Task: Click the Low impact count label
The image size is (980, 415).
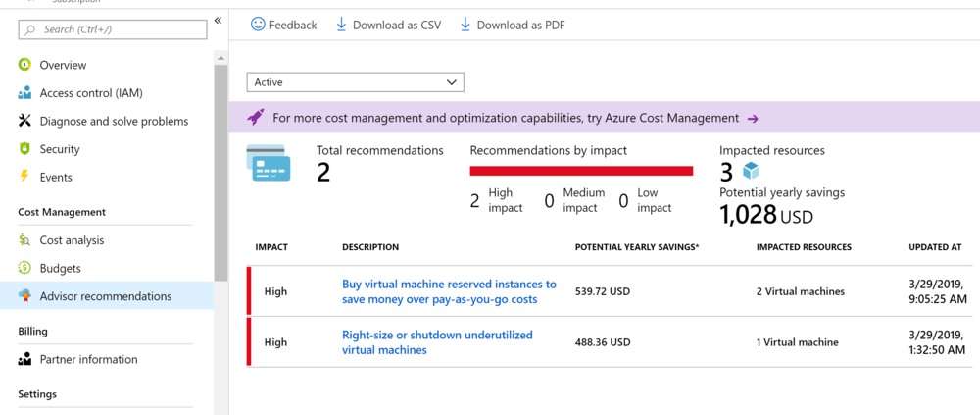Action: [x=655, y=200]
